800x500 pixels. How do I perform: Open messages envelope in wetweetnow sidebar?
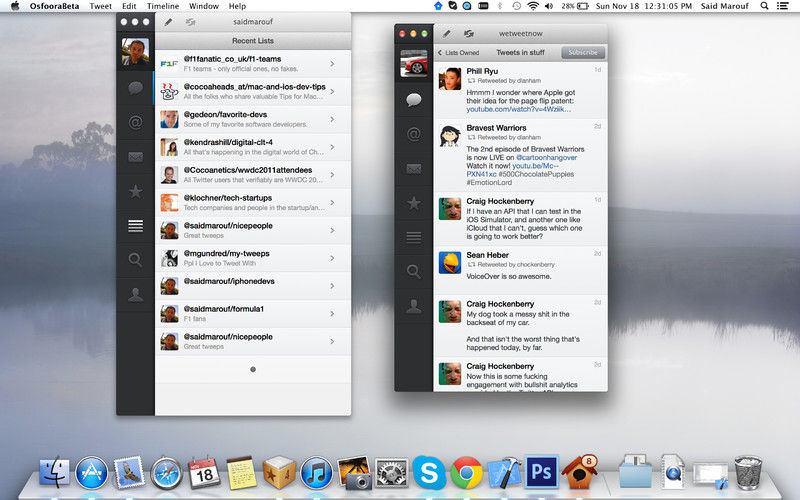click(414, 169)
